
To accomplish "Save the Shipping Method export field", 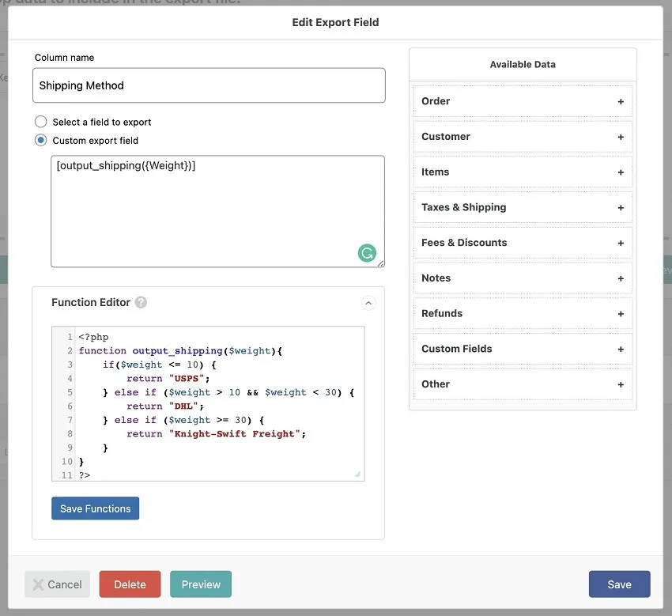I will (619, 584).
